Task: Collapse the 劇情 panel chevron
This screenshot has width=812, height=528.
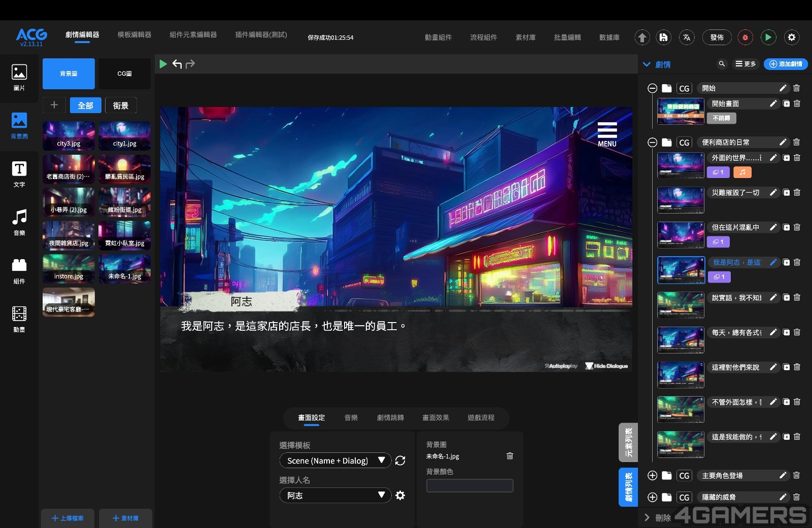Action: 647,64
